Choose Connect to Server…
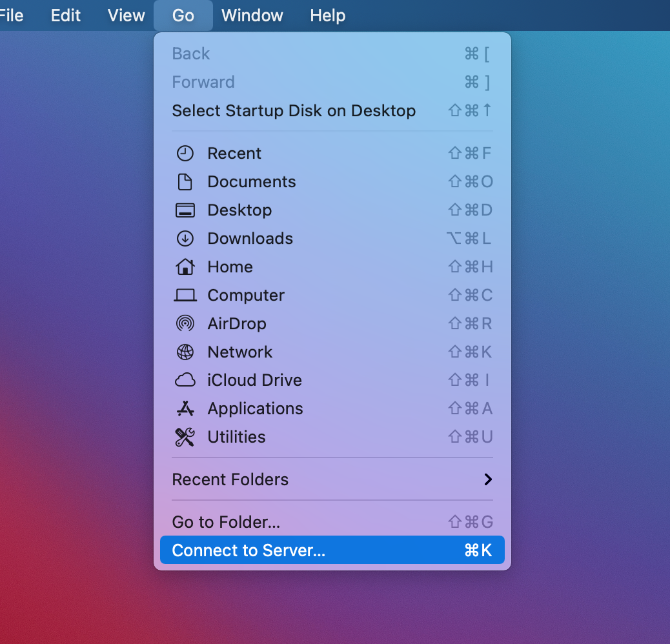The width and height of the screenshot is (670, 644). click(332, 550)
